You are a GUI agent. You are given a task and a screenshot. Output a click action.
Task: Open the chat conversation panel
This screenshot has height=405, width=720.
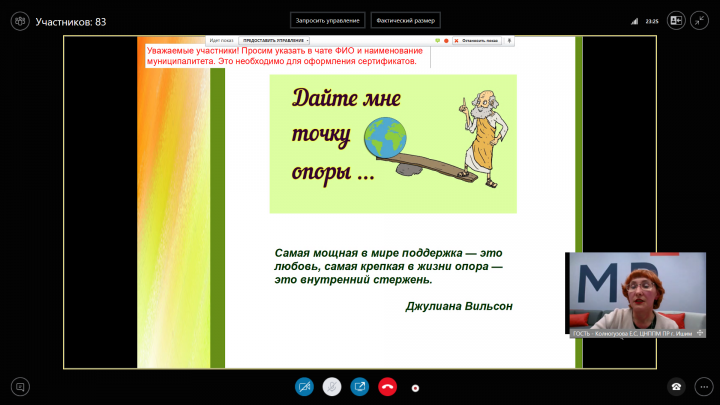coord(19,386)
